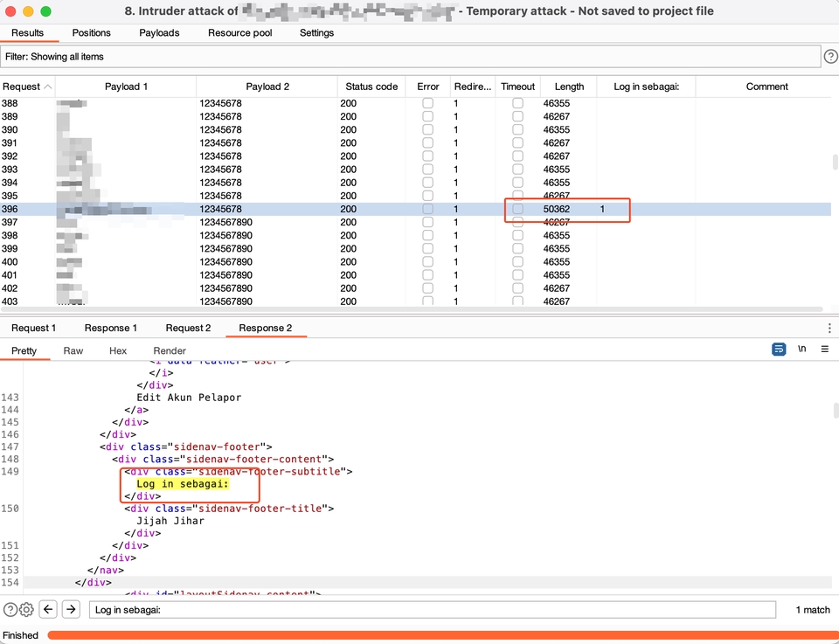This screenshot has height=644, width=839.
Task: Click line number 150 in the response gutter
Action: pos(10,509)
